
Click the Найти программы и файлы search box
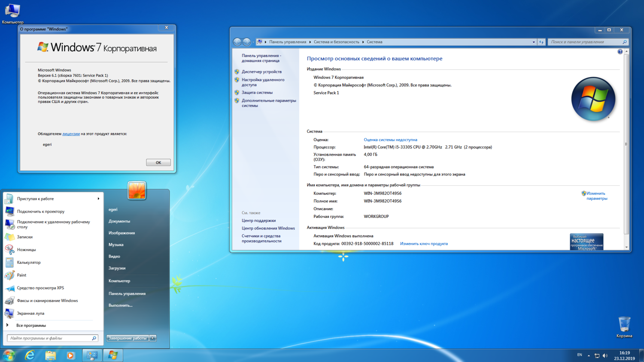pos(52,338)
